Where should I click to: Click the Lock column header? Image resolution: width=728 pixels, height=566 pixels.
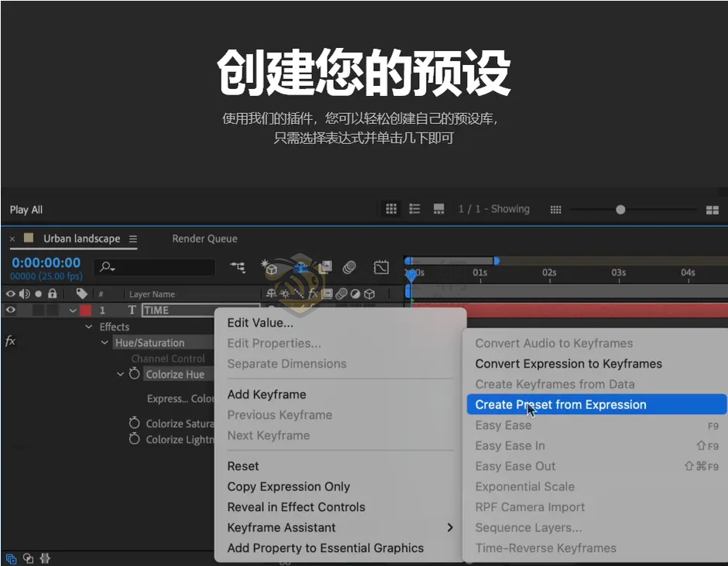pyautogui.click(x=53, y=293)
